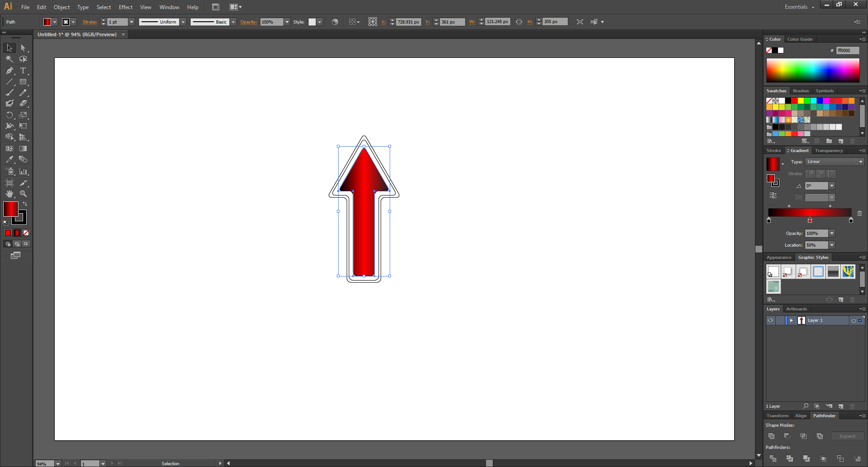Select the Zoom tool
Image resolution: width=868 pixels, height=467 pixels.
coord(23,194)
